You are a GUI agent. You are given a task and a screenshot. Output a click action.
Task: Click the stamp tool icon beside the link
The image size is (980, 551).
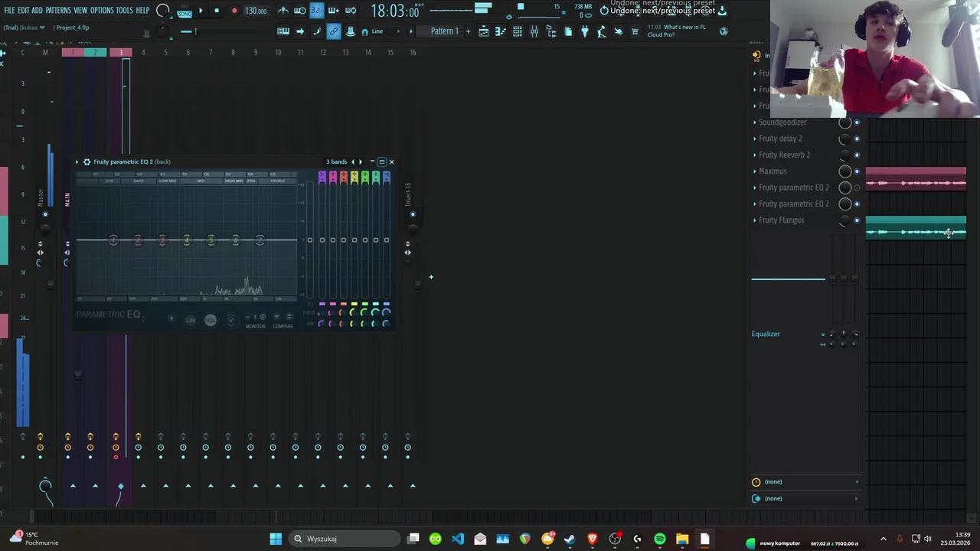(350, 31)
